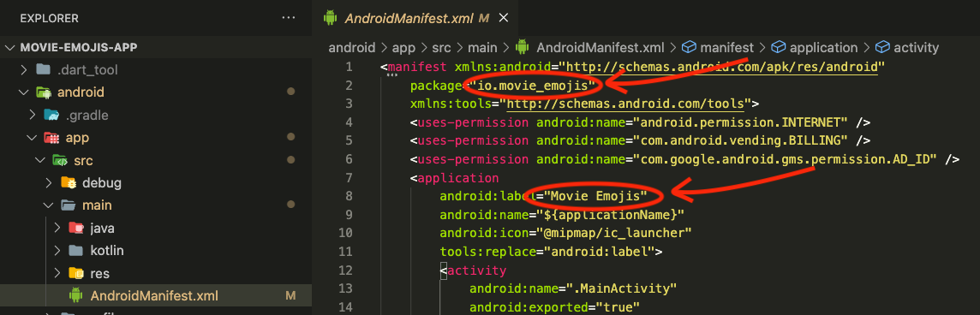
Task: Click the EXPLORER panel title
Action: pos(50,18)
